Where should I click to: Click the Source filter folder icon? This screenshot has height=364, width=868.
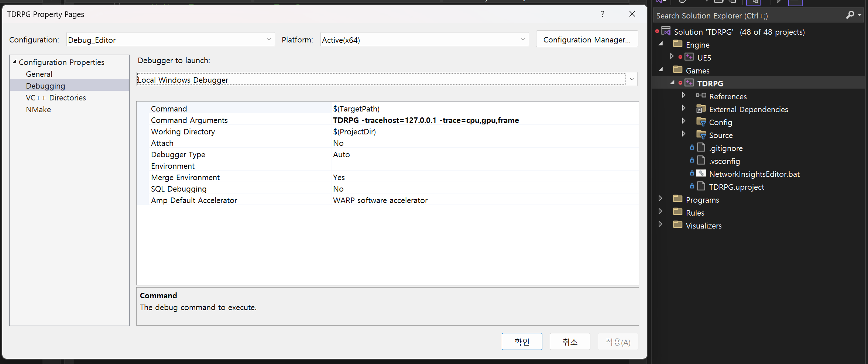click(x=701, y=134)
